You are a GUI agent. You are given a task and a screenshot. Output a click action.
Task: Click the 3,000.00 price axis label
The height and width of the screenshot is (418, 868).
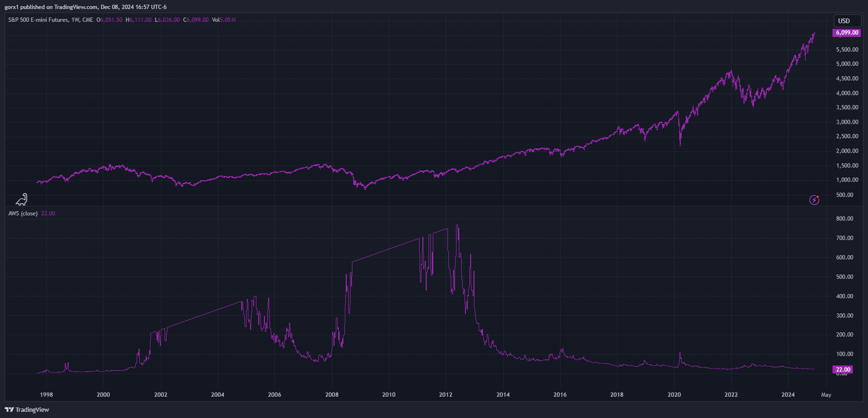tap(847, 122)
